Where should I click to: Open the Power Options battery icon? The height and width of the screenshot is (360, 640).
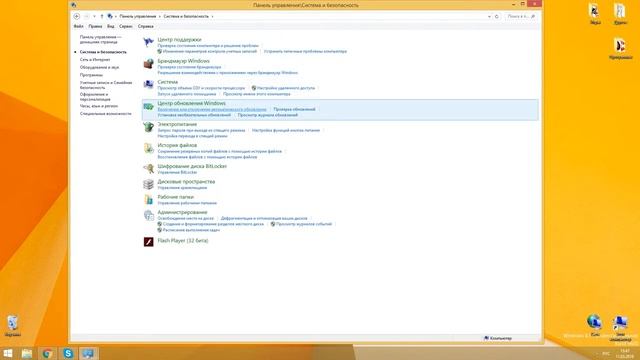149,127
